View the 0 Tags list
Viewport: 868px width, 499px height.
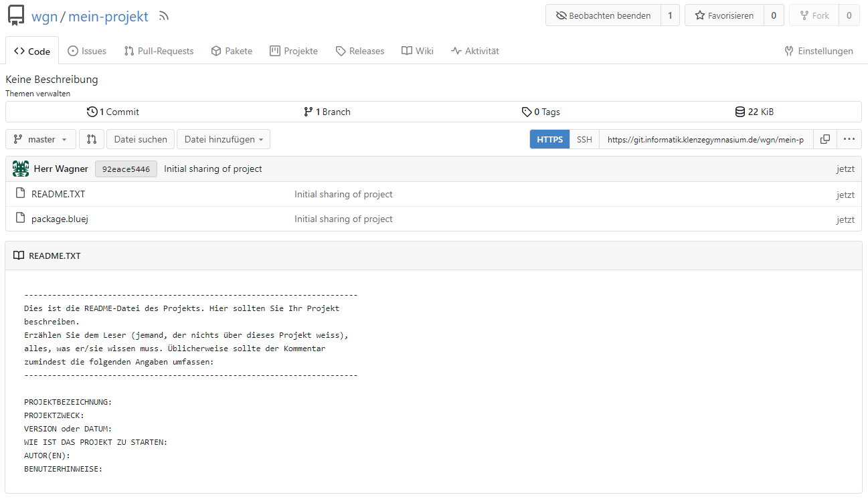pos(541,112)
